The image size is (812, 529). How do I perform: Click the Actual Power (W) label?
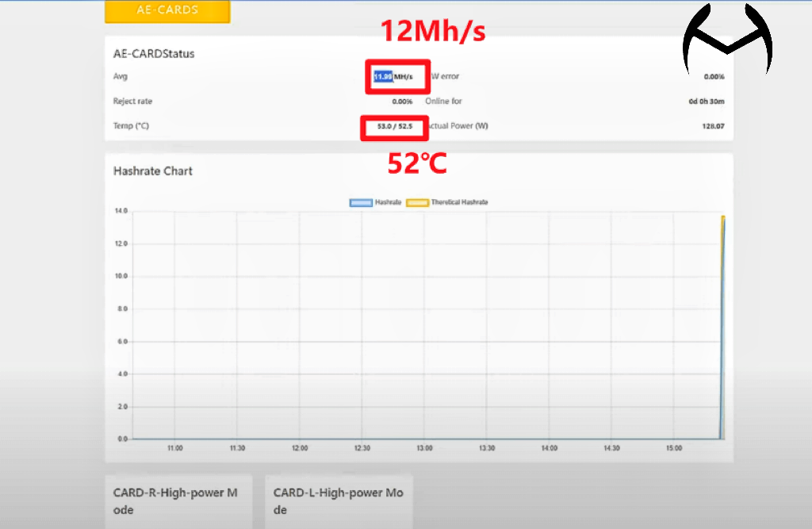(x=458, y=126)
